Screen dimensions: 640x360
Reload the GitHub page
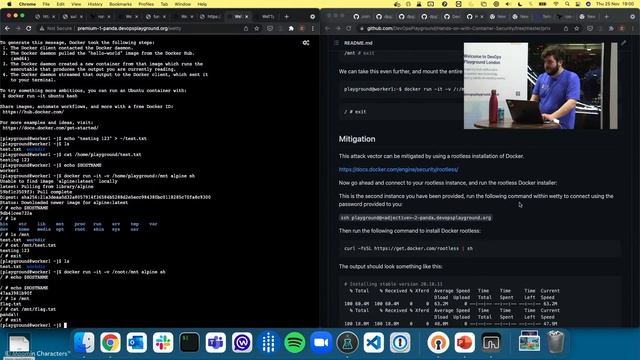click(x=349, y=29)
